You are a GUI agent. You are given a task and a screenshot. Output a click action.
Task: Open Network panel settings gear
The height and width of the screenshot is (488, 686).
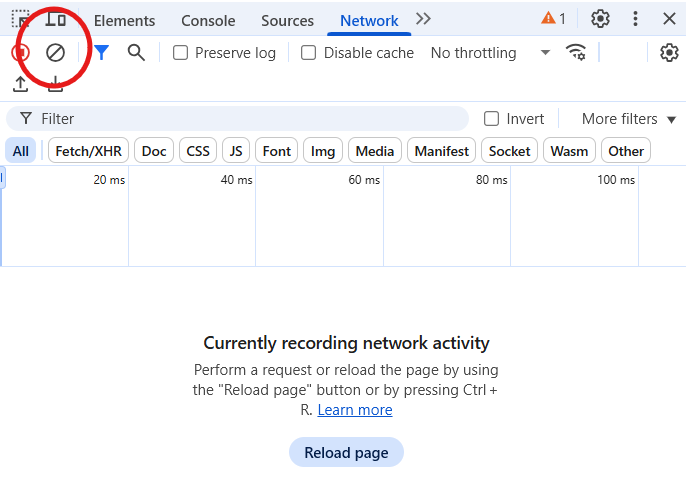coord(669,53)
